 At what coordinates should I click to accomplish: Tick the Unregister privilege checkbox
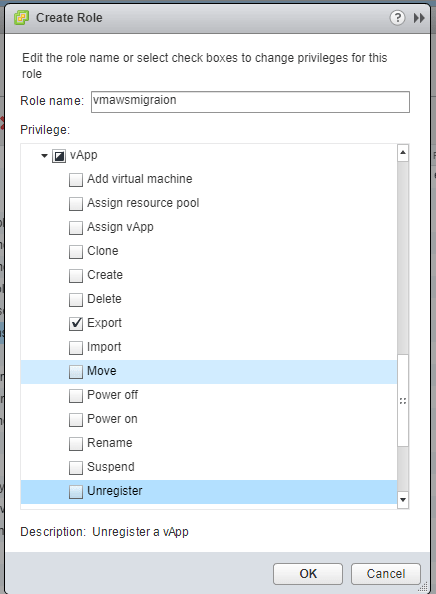coord(76,491)
